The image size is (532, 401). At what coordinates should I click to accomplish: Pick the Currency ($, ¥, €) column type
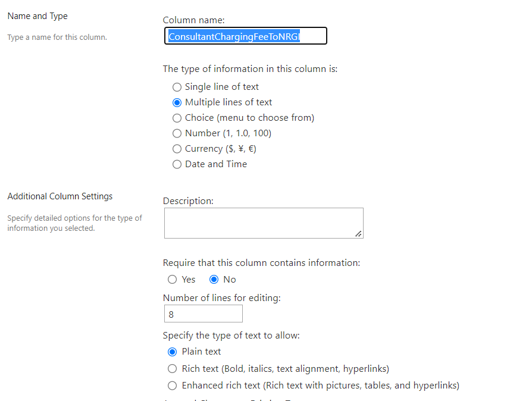coord(177,149)
